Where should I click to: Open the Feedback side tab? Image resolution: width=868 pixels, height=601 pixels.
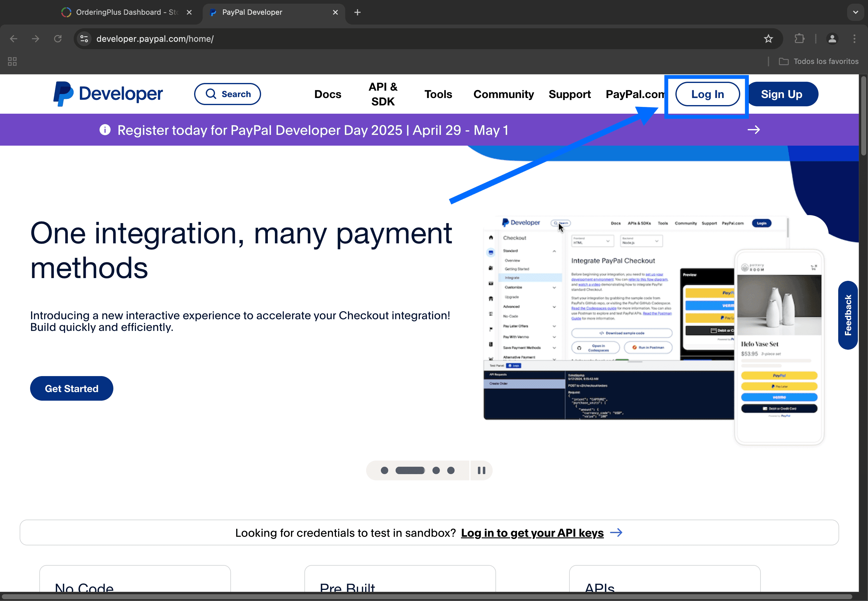(x=848, y=315)
